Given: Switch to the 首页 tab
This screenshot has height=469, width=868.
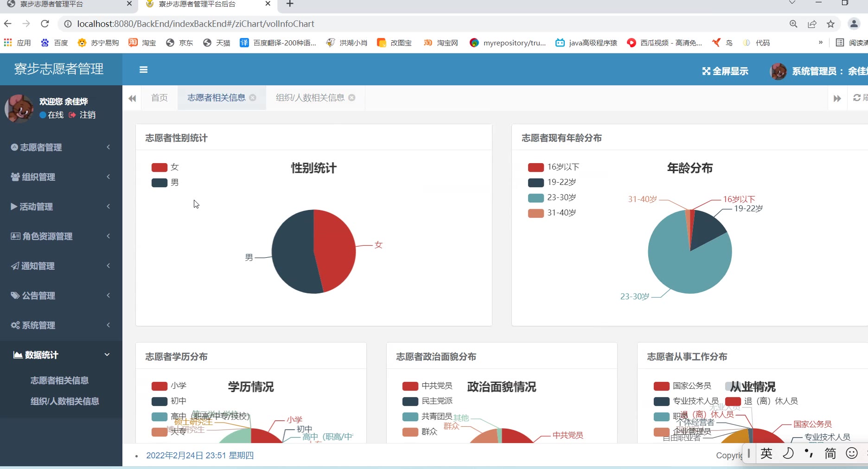Looking at the screenshot, I should tap(160, 98).
